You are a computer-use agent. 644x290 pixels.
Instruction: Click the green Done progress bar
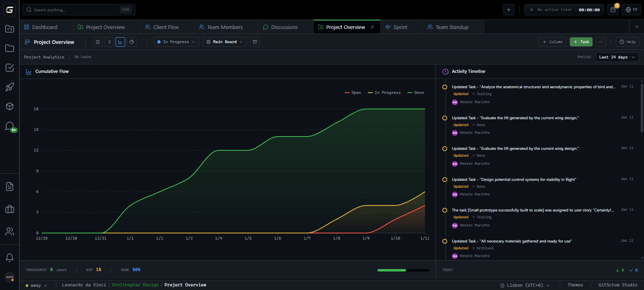click(x=392, y=270)
